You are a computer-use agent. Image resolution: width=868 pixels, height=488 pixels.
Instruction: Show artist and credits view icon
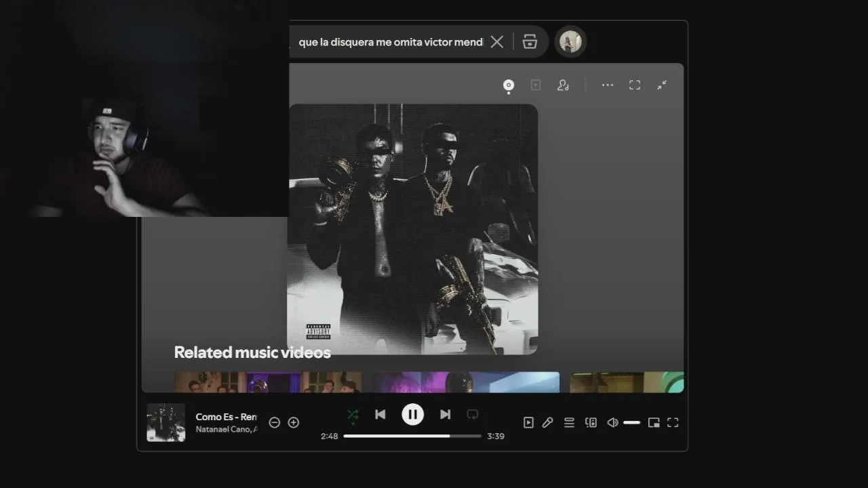click(x=563, y=85)
